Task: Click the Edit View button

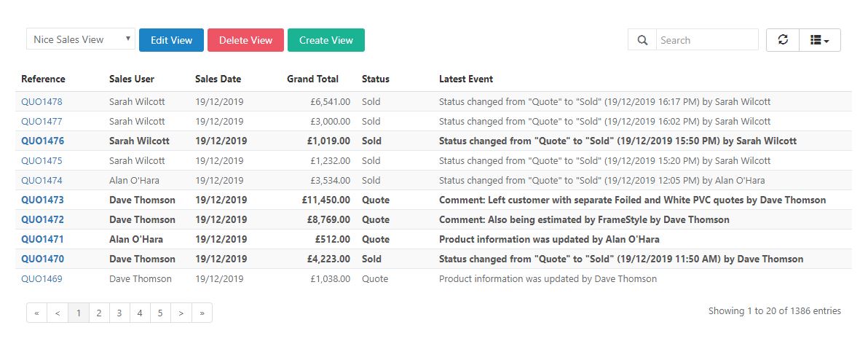Action: pos(172,40)
